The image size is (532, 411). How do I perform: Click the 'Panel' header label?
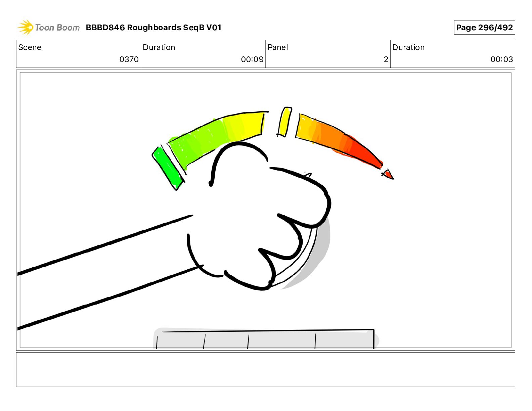(x=278, y=47)
